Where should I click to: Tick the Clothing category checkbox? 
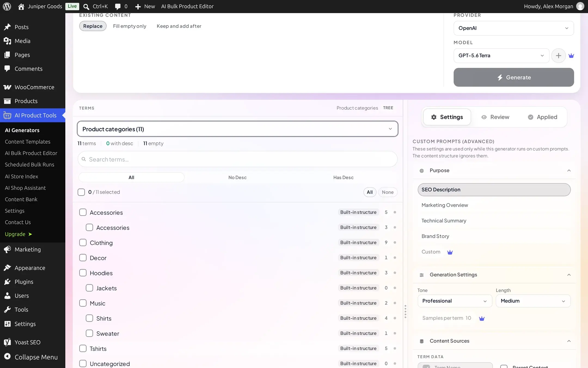(x=83, y=243)
